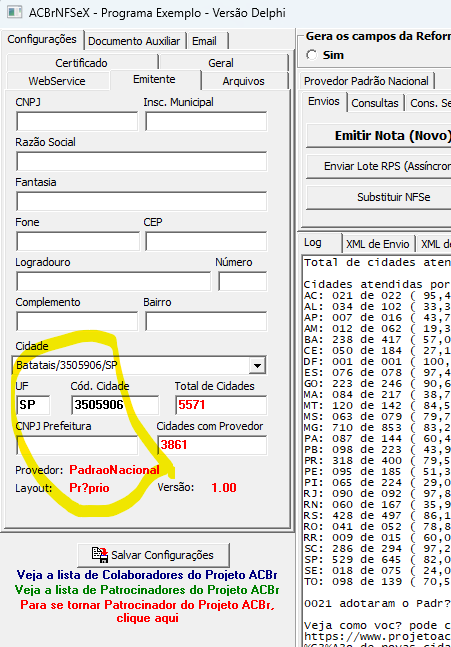The width and height of the screenshot is (451, 647).
Task: Click log line RS: 428 de 497
Action: (x=377, y=516)
